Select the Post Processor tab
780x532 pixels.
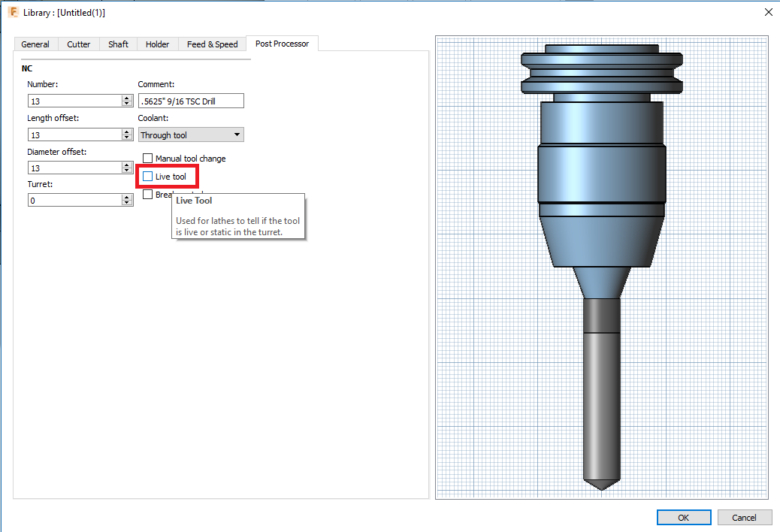point(282,43)
